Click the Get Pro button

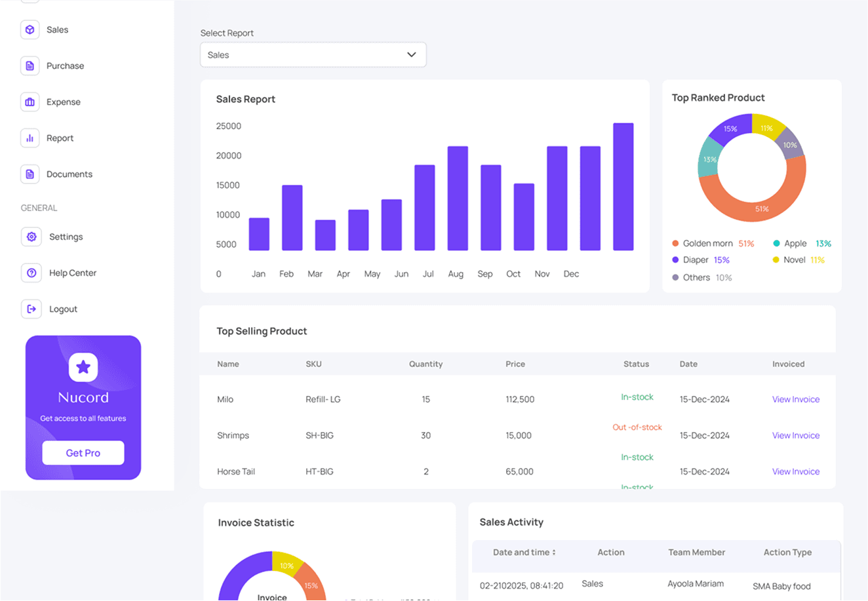point(83,453)
